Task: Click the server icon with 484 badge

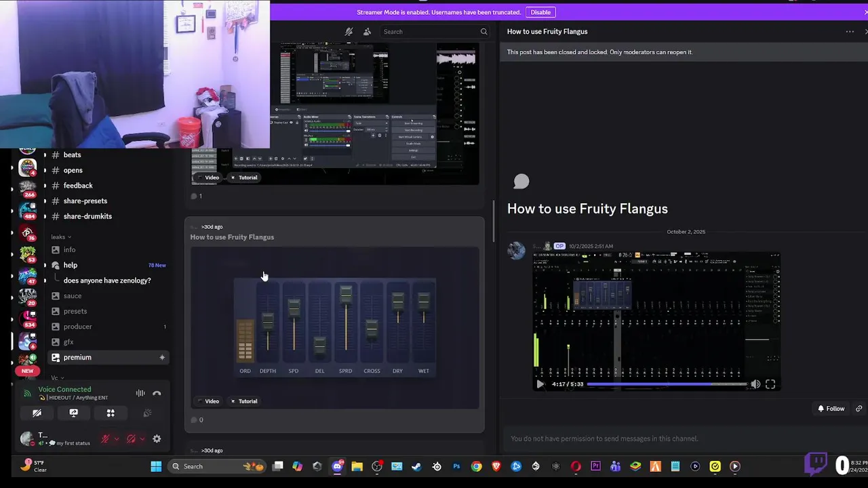Action: click(28, 211)
